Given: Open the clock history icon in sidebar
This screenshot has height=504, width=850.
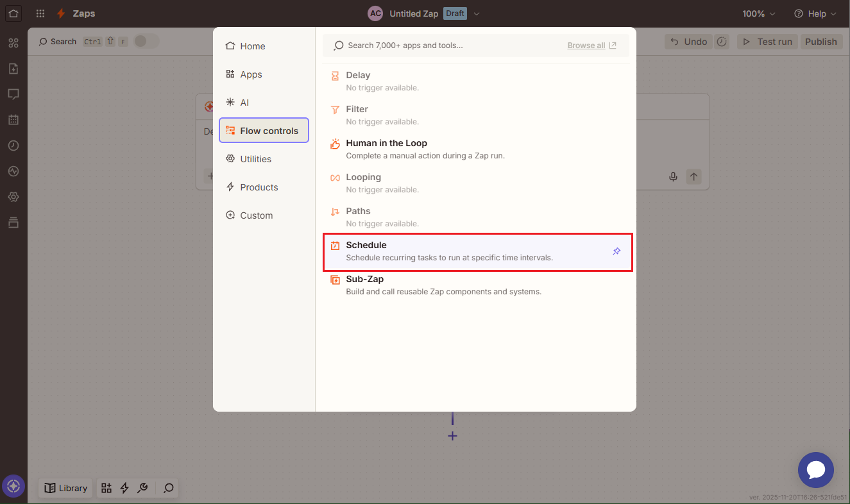Looking at the screenshot, I should 13,146.
